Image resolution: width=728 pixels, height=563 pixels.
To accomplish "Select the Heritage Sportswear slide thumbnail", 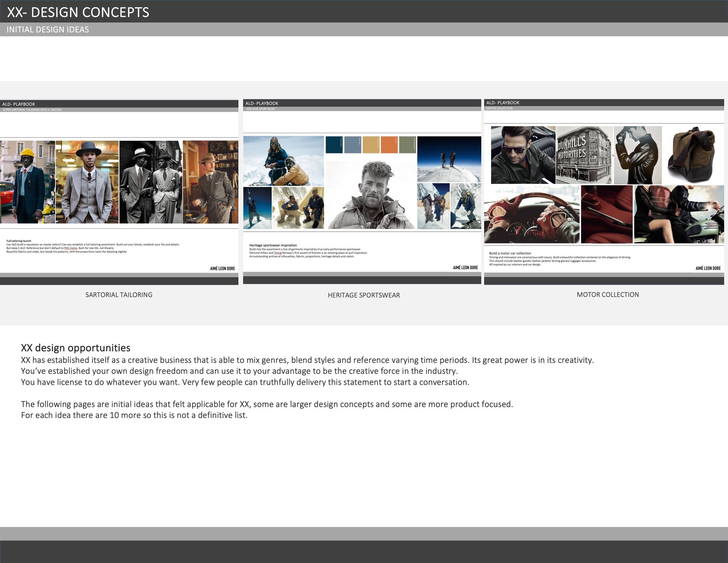I will [362, 192].
